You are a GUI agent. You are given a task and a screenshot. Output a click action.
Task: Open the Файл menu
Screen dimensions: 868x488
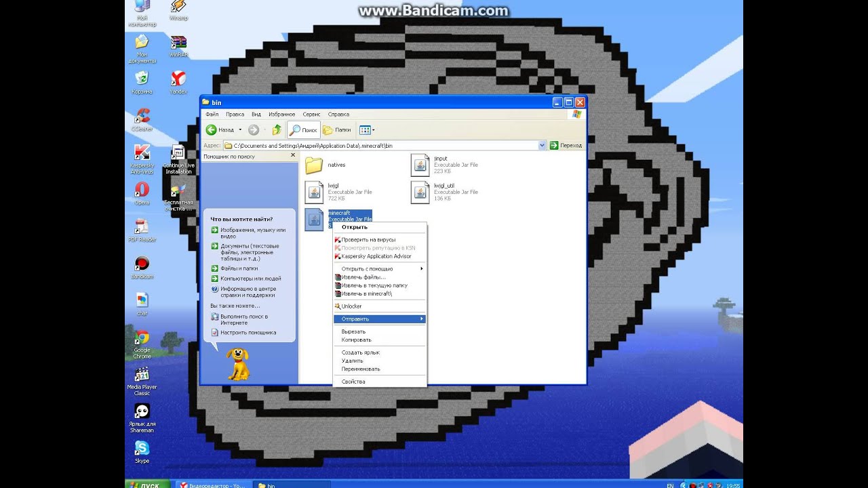point(212,115)
